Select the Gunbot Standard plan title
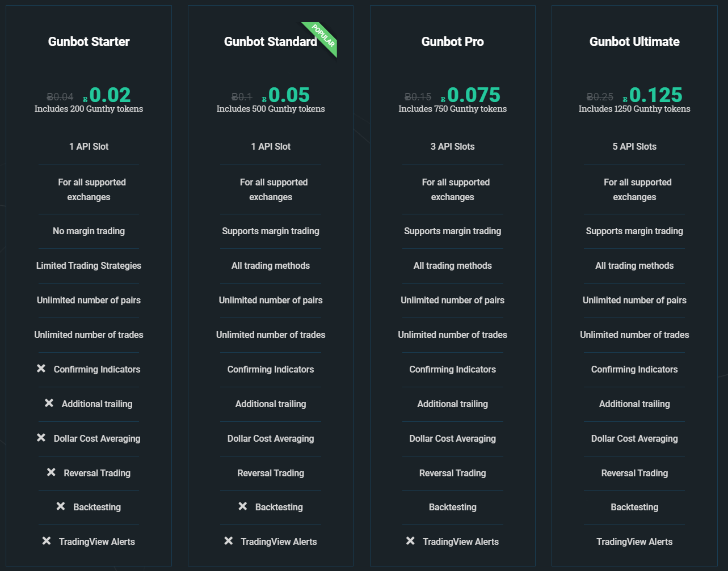Viewport: 728px width, 571px height. (x=271, y=41)
